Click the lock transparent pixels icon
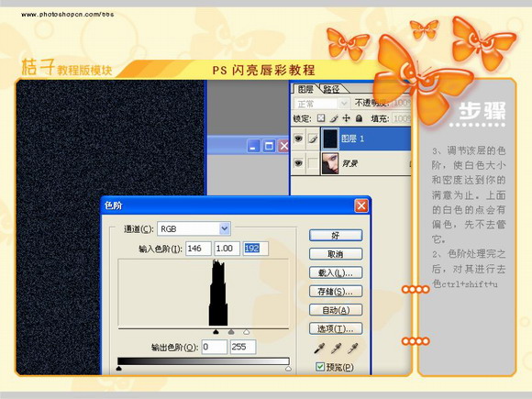The width and height of the screenshot is (532, 399). coord(321,118)
